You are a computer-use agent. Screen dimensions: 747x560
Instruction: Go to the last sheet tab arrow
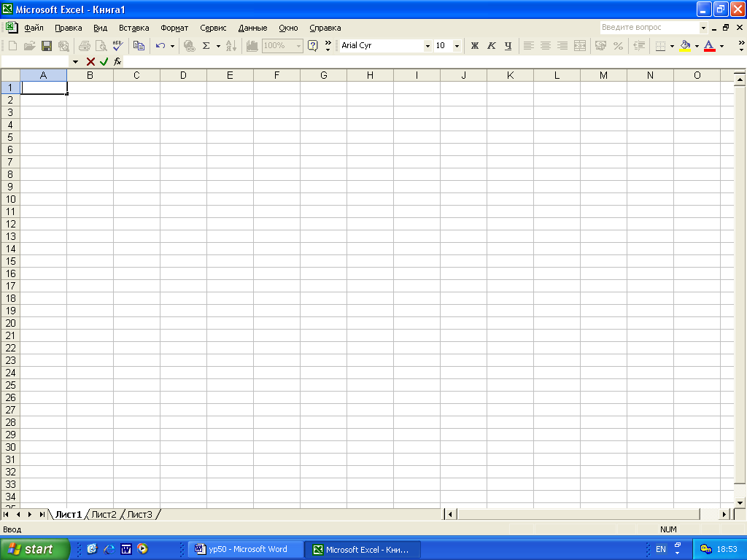[x=42, y=514]
